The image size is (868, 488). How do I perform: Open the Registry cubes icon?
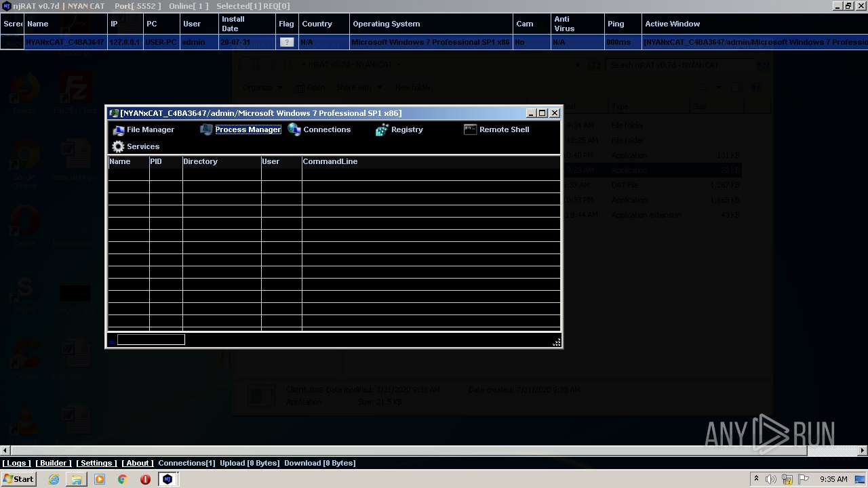pyautogui.click(x=382, y=129)
